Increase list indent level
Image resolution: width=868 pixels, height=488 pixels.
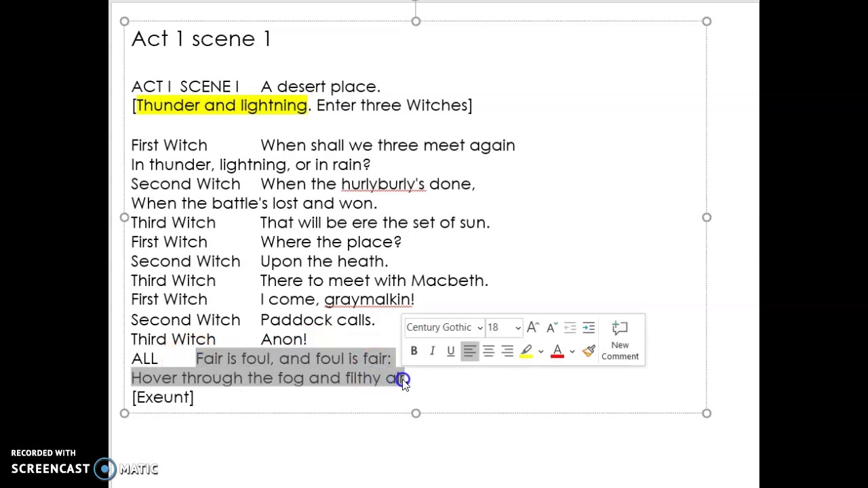pyautogui.click(x=589, y=328)
